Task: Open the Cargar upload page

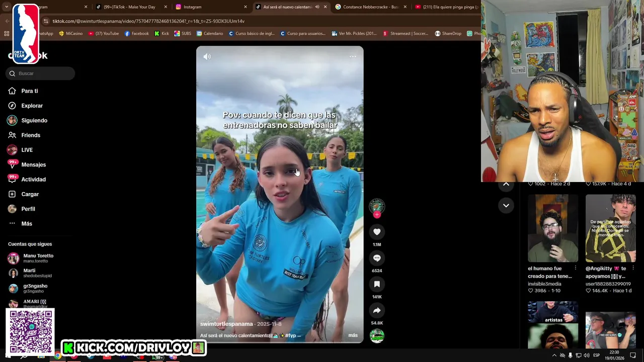Action: coord(30,194)
